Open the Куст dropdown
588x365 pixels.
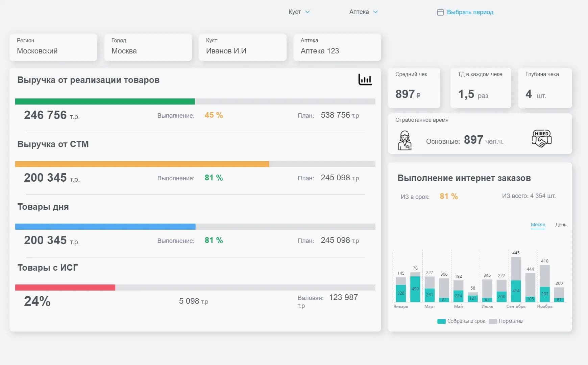click(299, 12)
